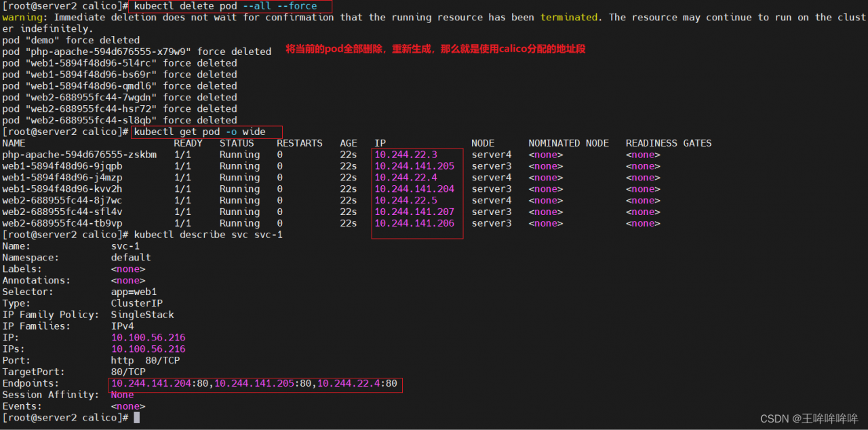The height and width of the screenshot is (430, 868).
Task: Click the Running status of web2-688955fc44-8j7wc
Action: [x=239, y=200]
